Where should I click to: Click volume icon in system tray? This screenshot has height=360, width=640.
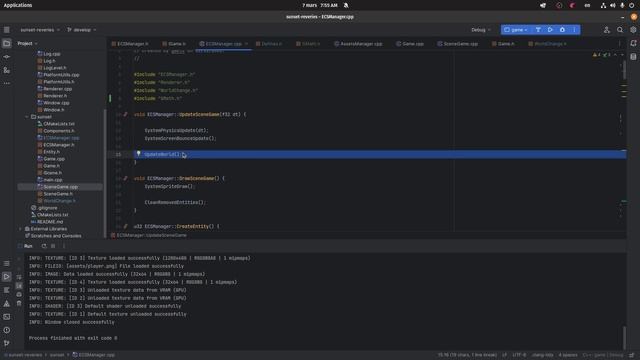613,5
